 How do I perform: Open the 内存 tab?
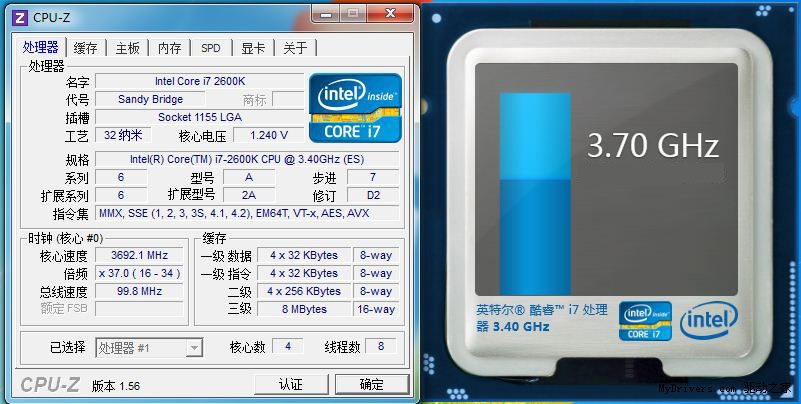[169, 48]
